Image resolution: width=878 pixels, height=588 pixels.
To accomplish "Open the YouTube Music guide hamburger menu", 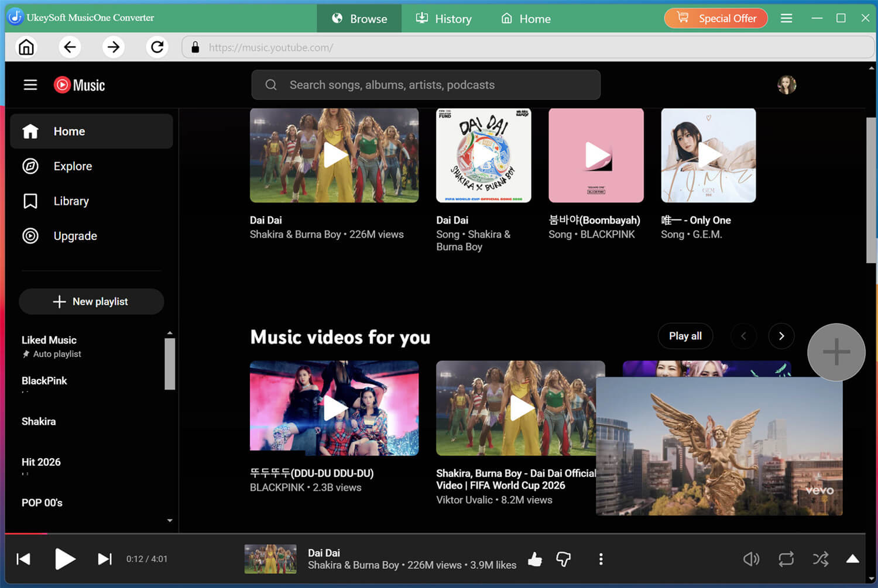I will tap(30, 85).
